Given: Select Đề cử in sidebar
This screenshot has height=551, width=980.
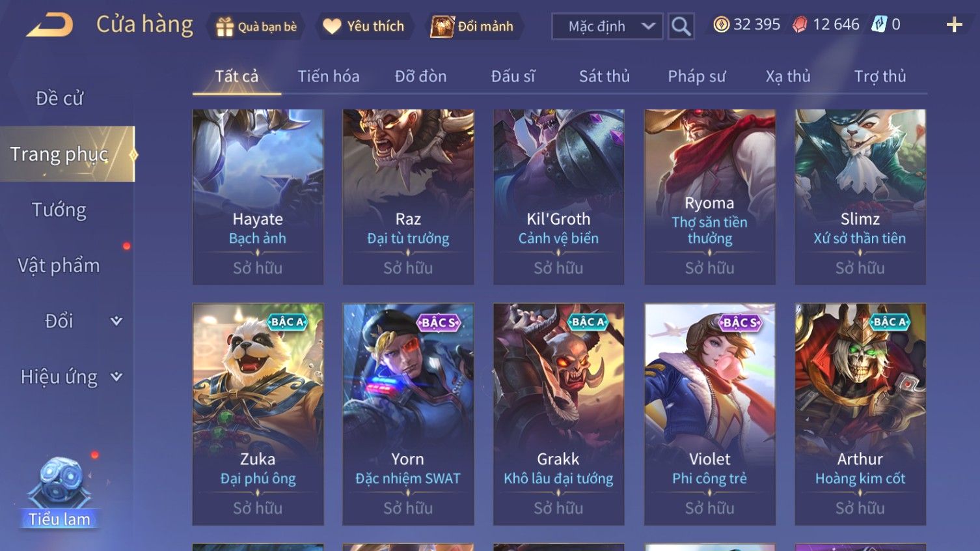Looking at the screenshot, I should [x=59, y=98].
